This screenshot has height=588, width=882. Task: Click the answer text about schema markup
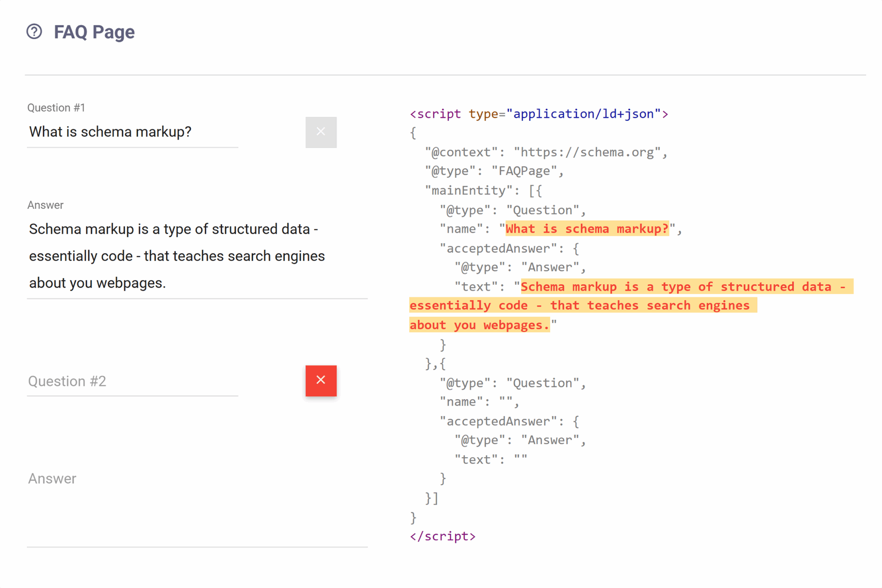point(177,256)
